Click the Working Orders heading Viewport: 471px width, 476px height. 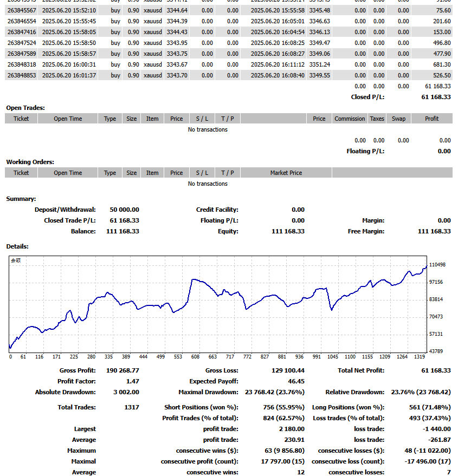click(30, 162)
